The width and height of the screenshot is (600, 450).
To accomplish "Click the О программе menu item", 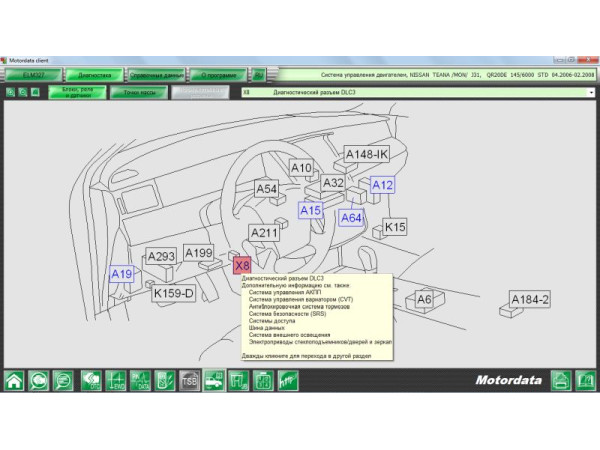I will 218,74.
